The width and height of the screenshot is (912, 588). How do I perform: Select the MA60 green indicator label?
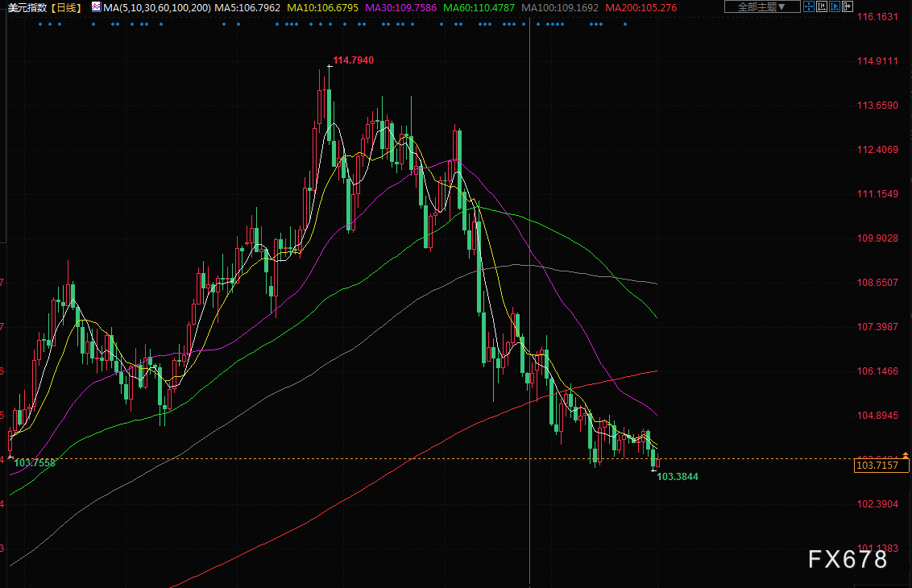point(479,7)
